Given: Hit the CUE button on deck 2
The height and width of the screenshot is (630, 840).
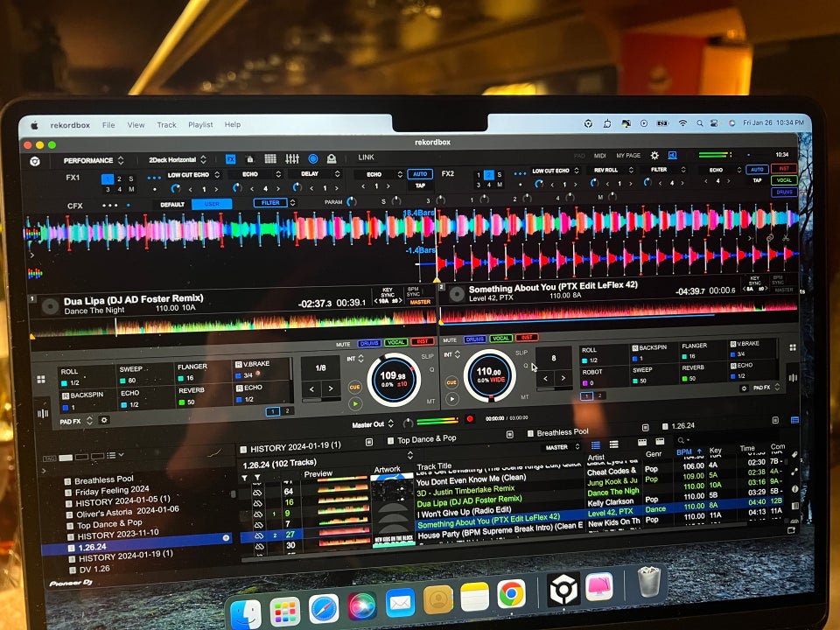Looking at the screenshot, I should tap(451, 382).
